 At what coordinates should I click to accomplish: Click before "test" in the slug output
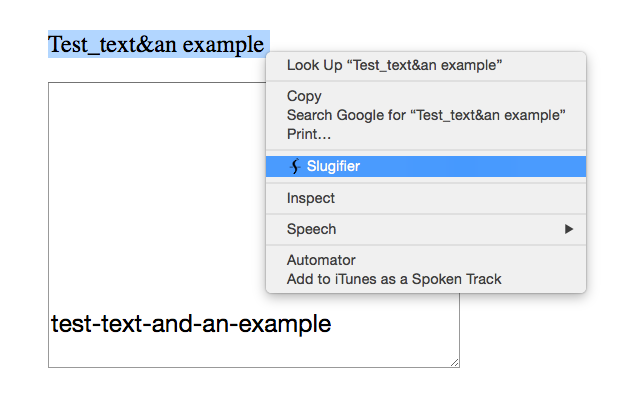pyautogui.click(x=51, y=325)
